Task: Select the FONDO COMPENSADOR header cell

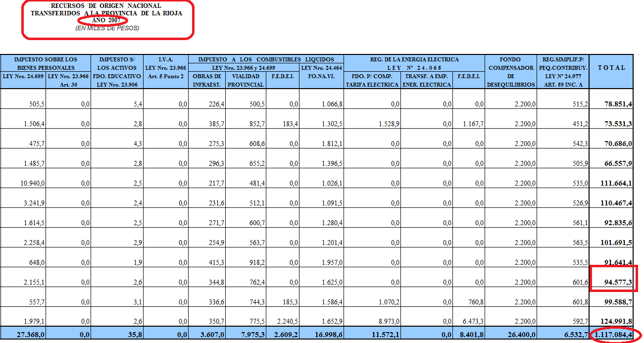Action: click(x=510, y=68)
